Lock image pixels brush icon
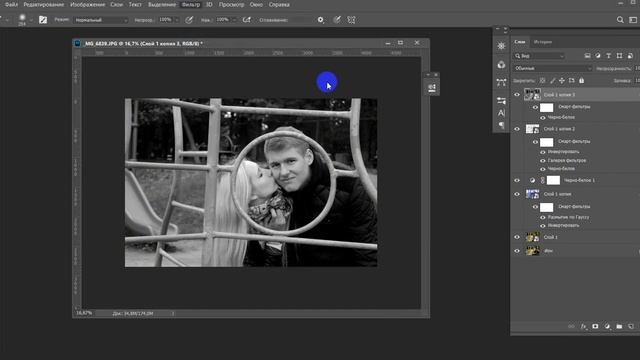 coord(552,81)
